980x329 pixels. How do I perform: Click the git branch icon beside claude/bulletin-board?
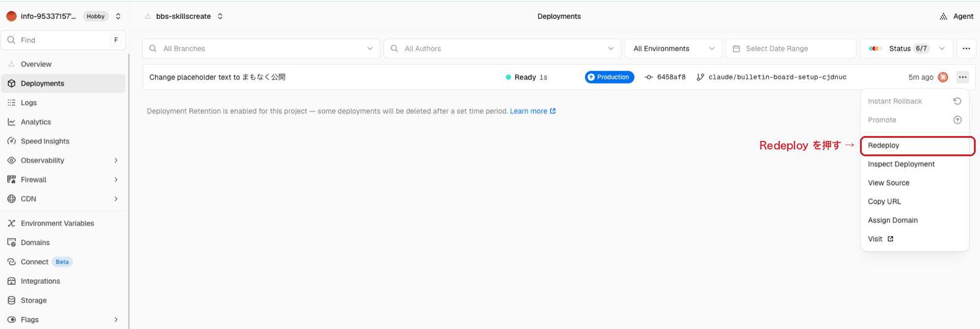pos(700,77)
